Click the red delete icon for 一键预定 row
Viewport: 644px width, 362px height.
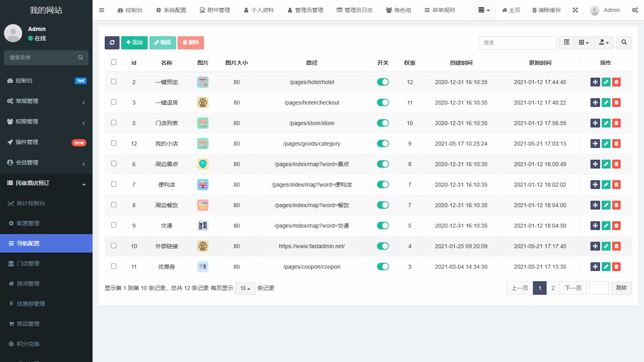pos(616,82)
